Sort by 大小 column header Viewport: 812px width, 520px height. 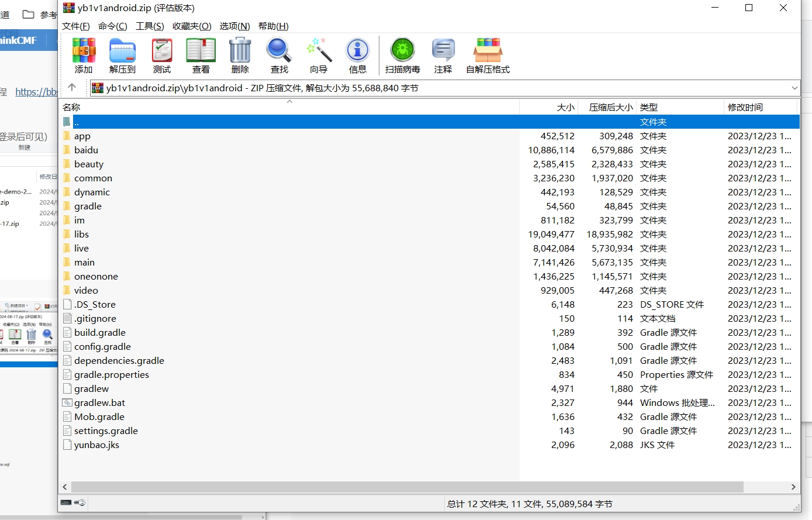click(549, 107)
